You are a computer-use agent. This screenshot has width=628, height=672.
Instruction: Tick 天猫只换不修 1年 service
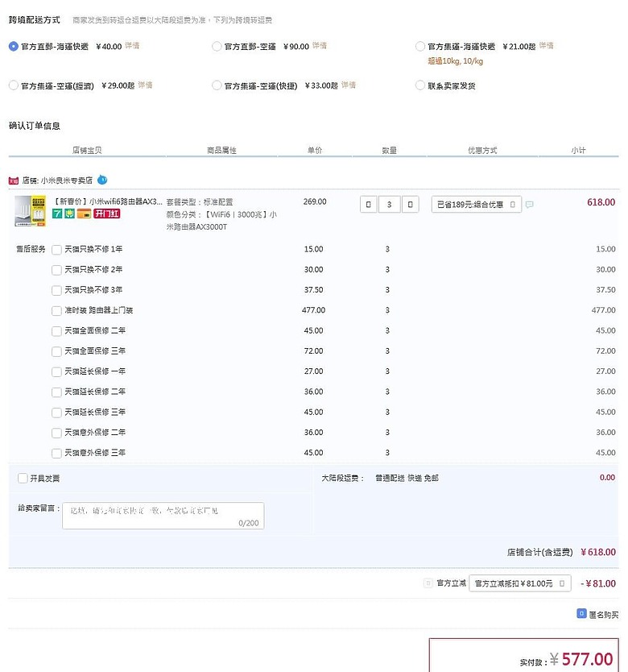click(x=56, y=250)
